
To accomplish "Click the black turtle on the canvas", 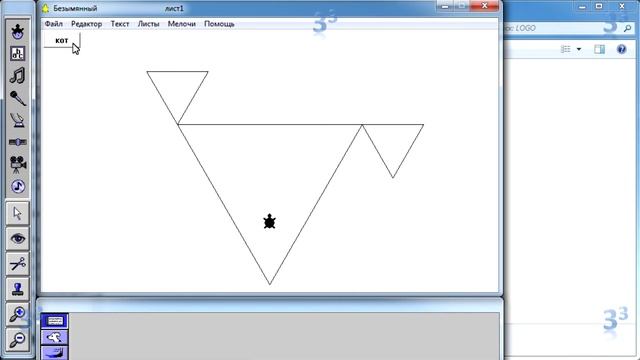I will point(269,222).
